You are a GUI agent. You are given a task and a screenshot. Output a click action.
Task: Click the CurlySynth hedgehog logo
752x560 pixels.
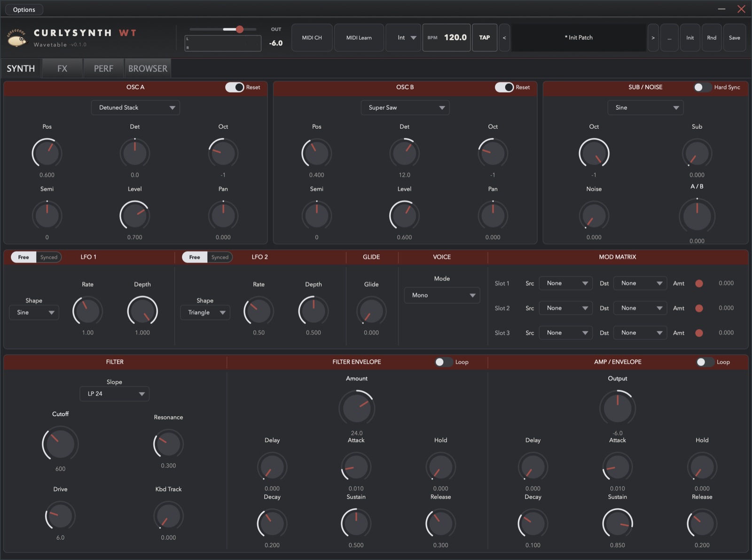[17, 38]
